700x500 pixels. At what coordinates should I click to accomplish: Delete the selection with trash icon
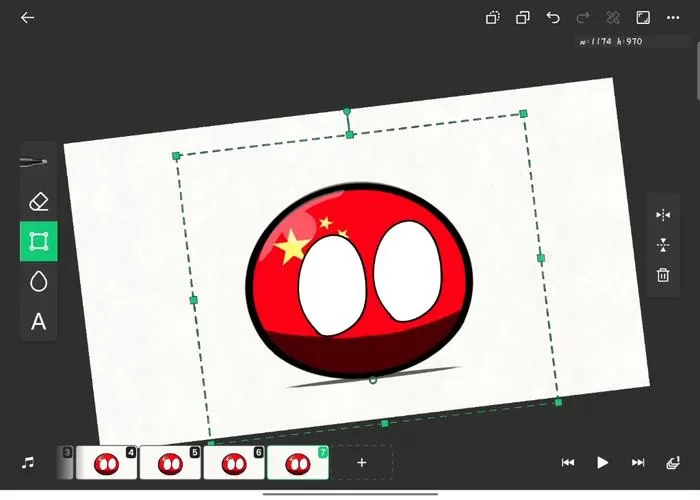tap(663, 275)
